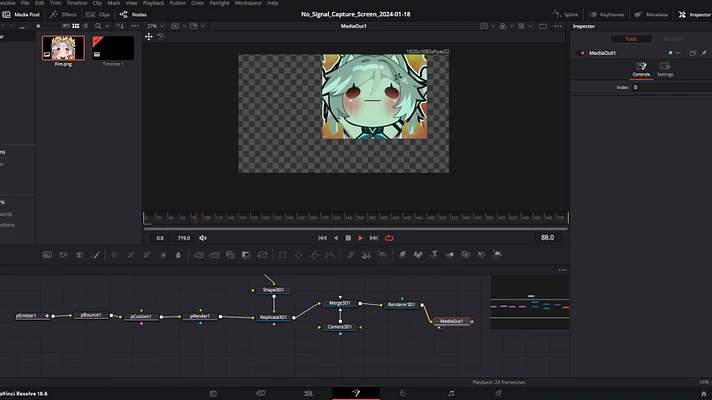Open media pool three-dot options menu
This screenshot has width=712, height=400.
[x=135, y=26]
